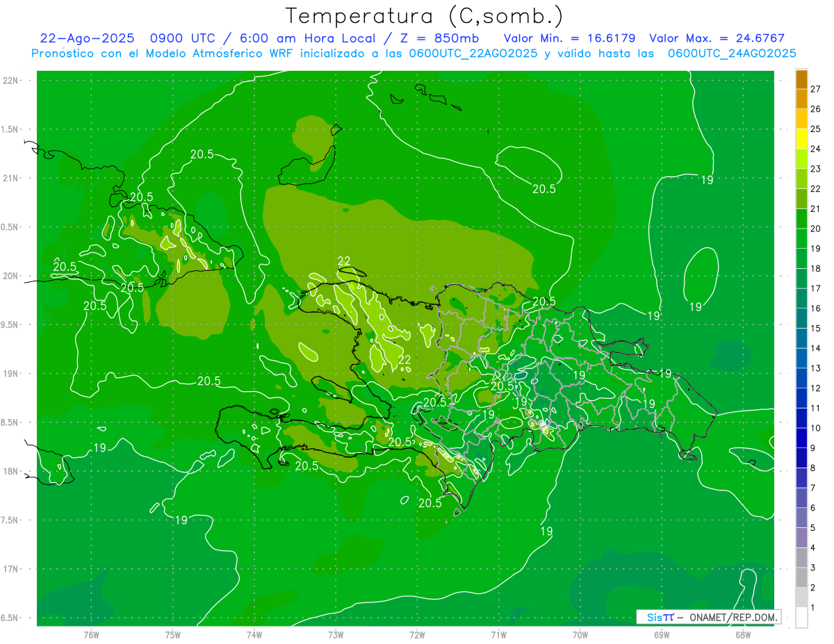Click 'Valor Max. = 24.6767' readout
Screen dimensions: 834x644
(x=717, y=38)
